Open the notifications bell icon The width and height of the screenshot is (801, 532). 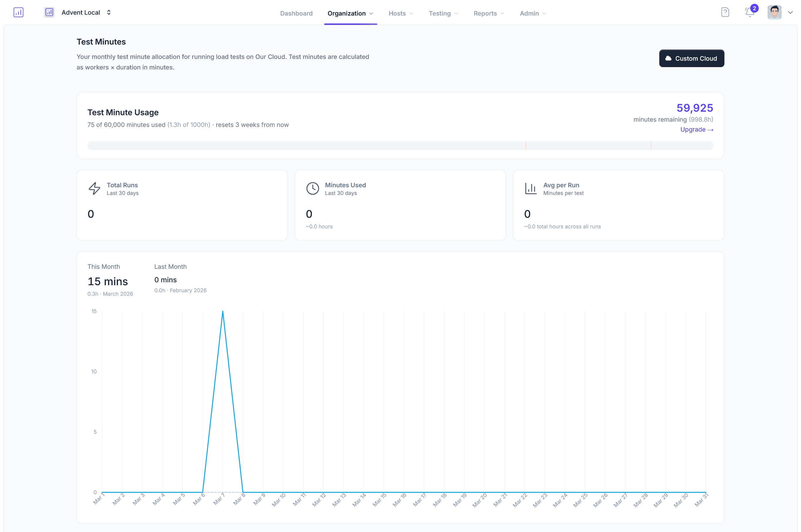(749, 13)
